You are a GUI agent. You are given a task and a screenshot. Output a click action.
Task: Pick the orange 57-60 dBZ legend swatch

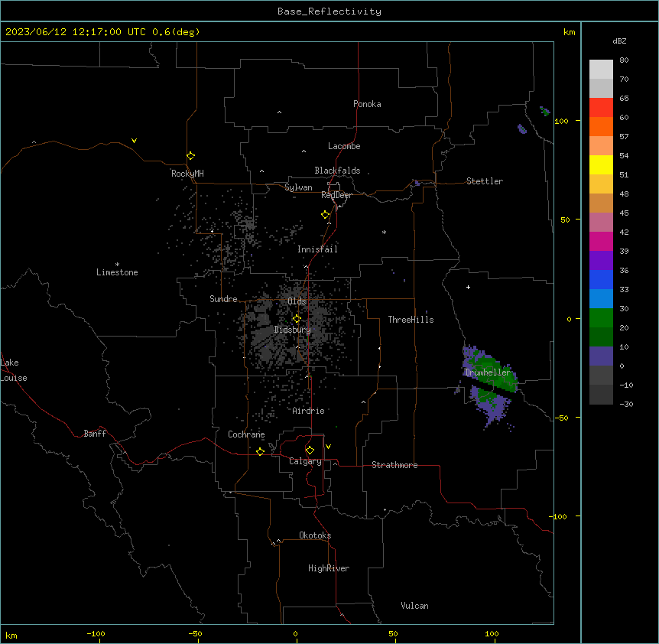(601, 126)
